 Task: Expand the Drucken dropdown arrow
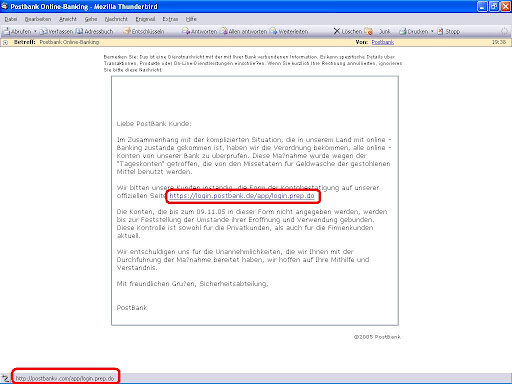pos(432,31)
